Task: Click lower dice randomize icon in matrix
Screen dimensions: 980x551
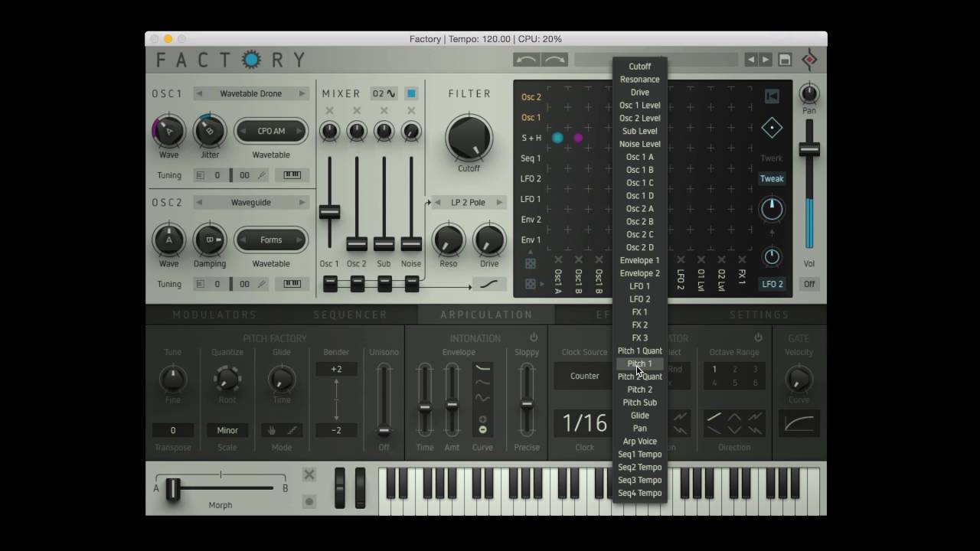Action: pyautogui.click(x=530, y=284)
